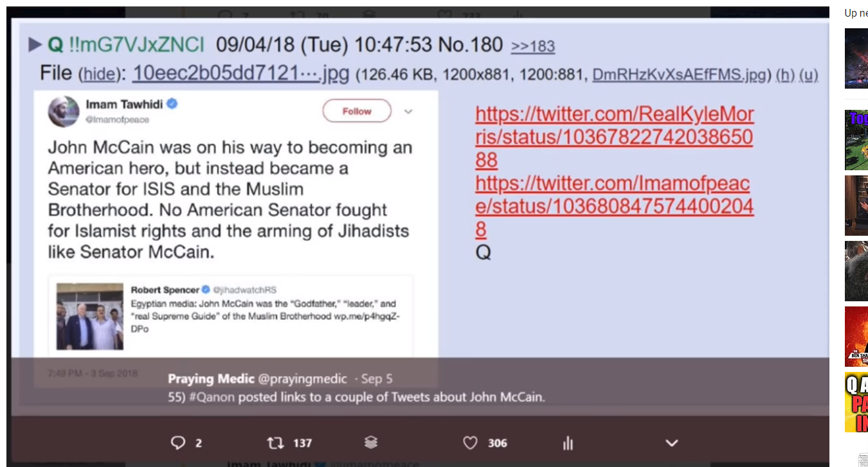Select the yellow 'Q A' video thumbnail in Up next

point(856,402)
